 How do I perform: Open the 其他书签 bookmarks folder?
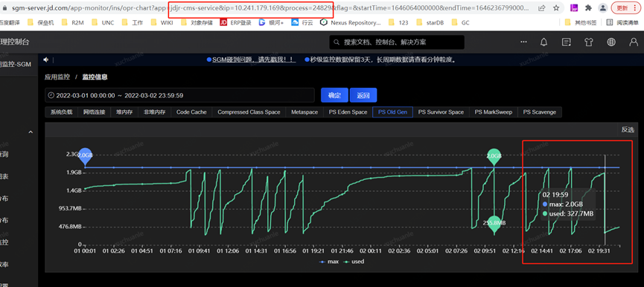[579, 22]
